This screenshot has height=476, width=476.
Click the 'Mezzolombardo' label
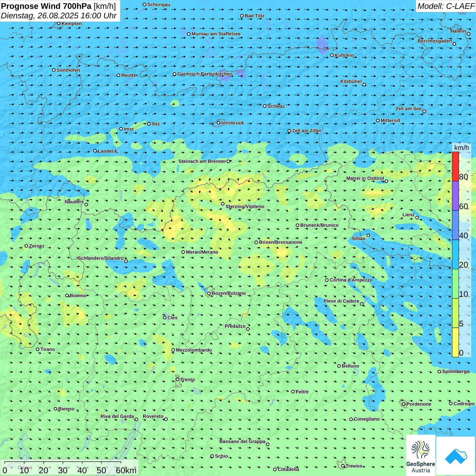pyautogui.click(x=194, y=350)
